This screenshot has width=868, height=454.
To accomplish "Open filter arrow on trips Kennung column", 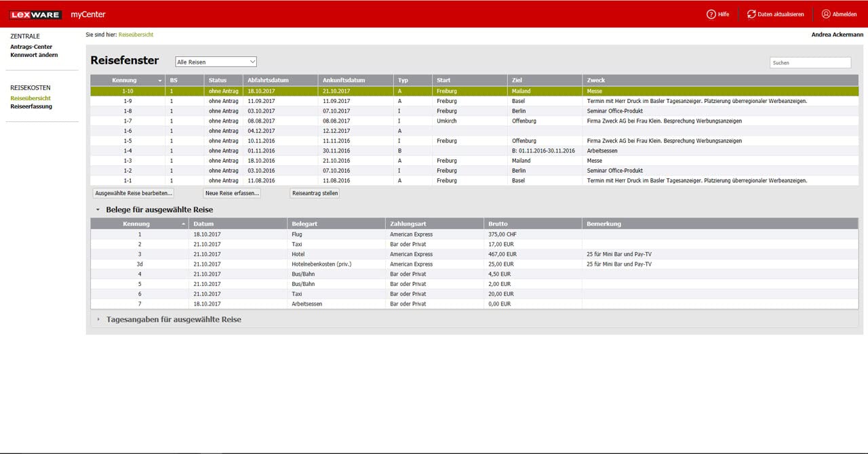I will (x=160, y=81).
